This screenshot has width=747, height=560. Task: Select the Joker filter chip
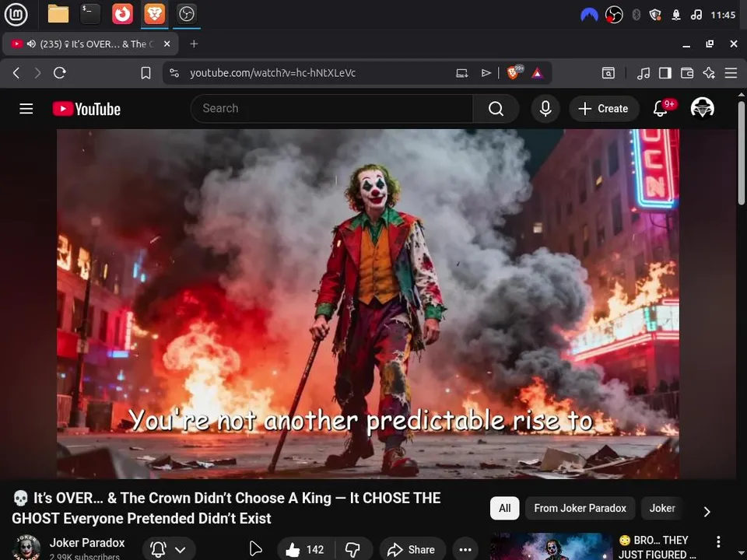click(662, 508)
